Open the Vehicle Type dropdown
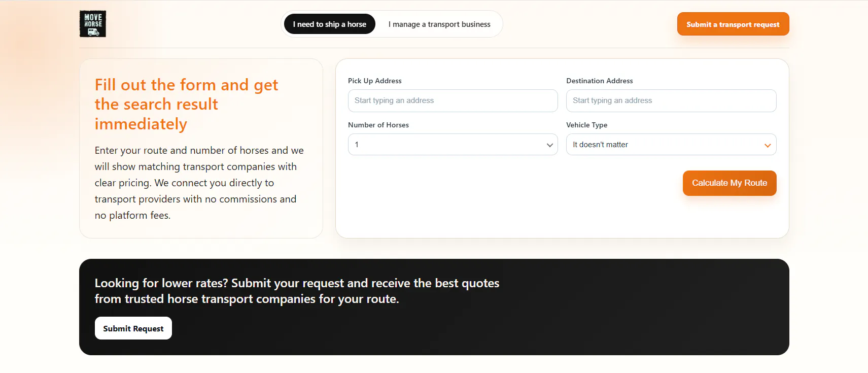This screenshot has height=373, width=868. [671, 145]
